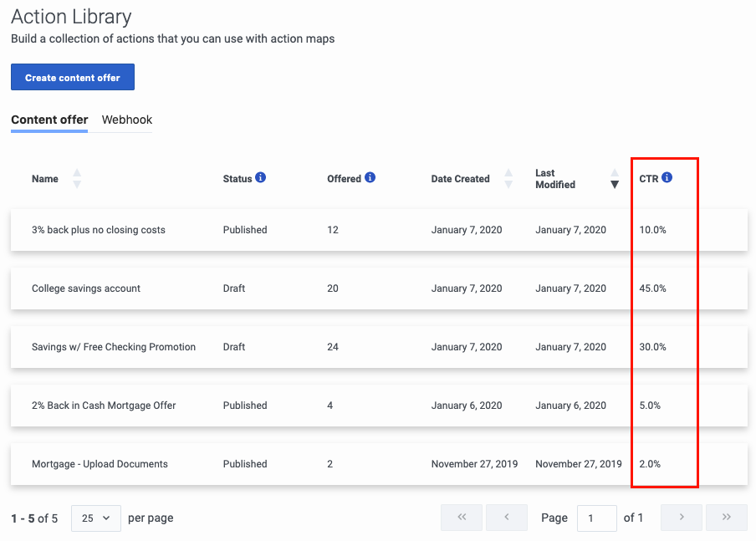Click Offered value 2 for Upload Documents
This screenshot has height=541, width=756.
click(x=329, y=464)
